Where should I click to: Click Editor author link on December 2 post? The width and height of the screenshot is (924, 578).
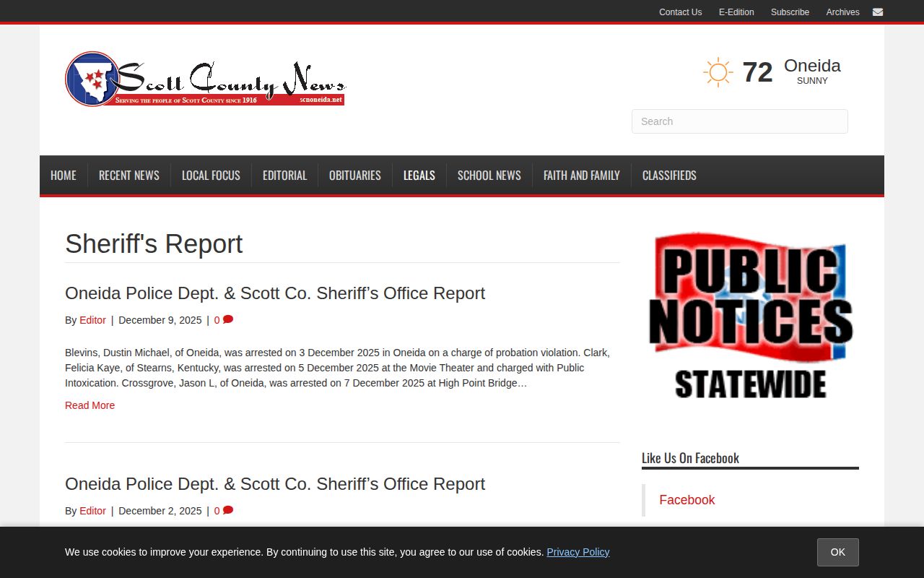coord(92,511)
